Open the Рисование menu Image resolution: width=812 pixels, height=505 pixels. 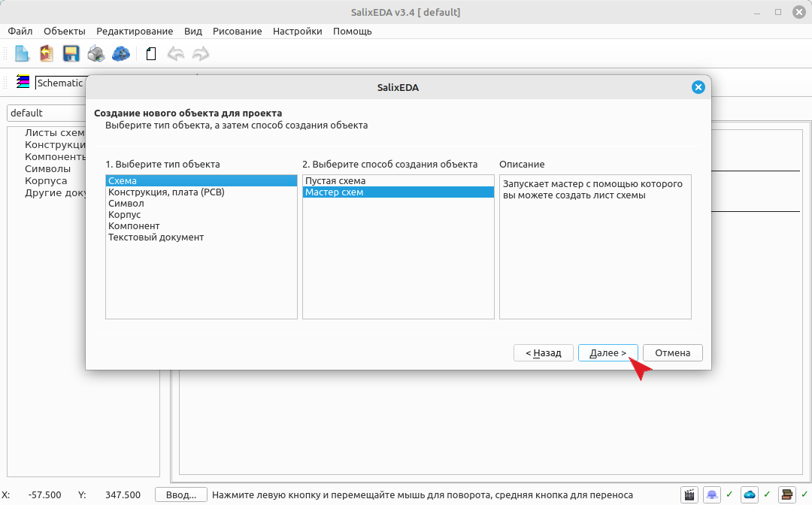[x=237, y=31]
